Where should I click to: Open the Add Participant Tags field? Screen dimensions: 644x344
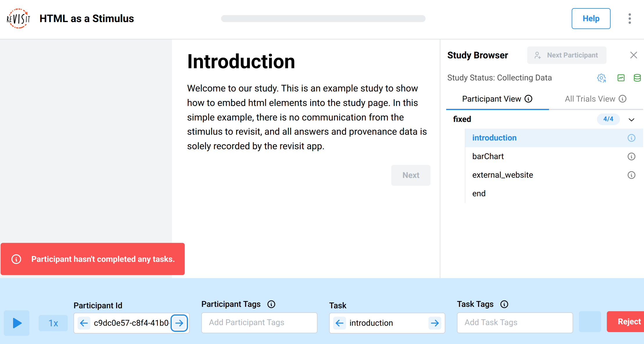pos(259,323)
